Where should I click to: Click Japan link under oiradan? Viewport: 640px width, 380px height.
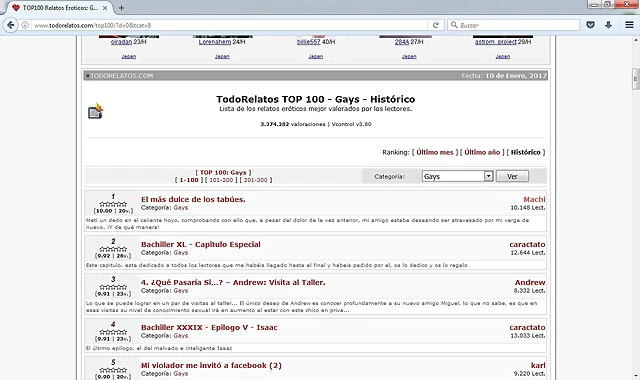(x=129, y=56)
